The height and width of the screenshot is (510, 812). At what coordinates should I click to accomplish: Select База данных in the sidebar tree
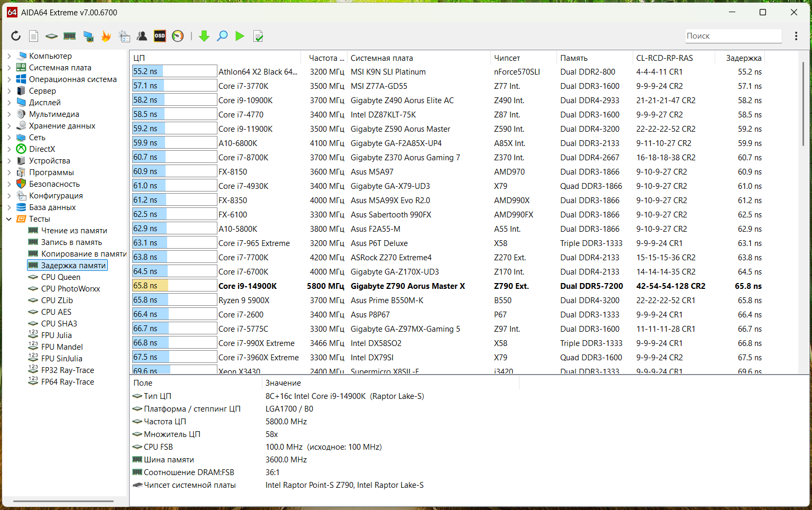(52, 207)
